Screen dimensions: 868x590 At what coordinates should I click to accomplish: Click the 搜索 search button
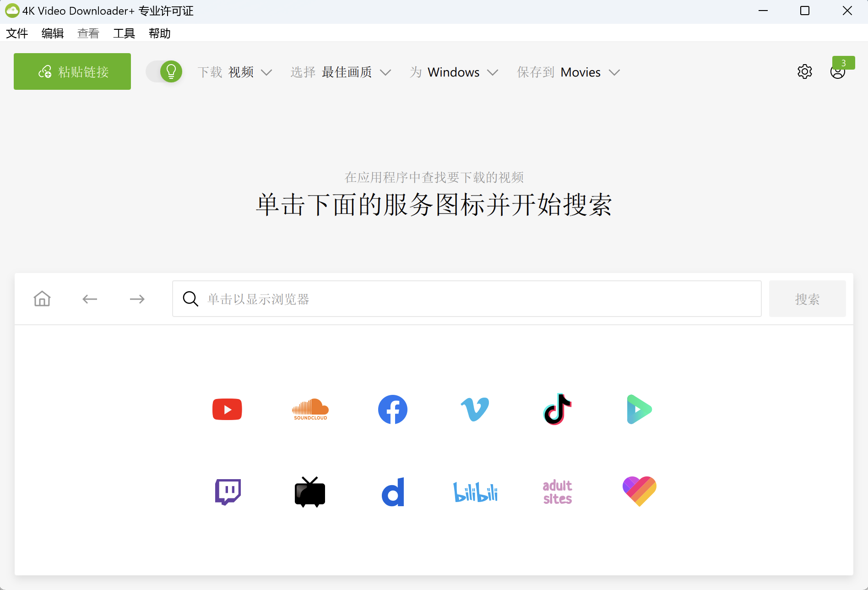pos(807,299)
